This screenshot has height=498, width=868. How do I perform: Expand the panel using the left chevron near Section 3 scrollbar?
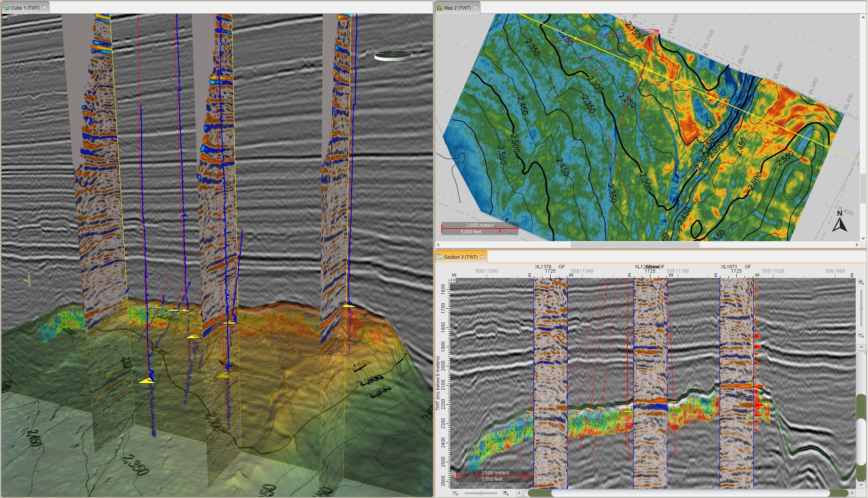(519, 493)
